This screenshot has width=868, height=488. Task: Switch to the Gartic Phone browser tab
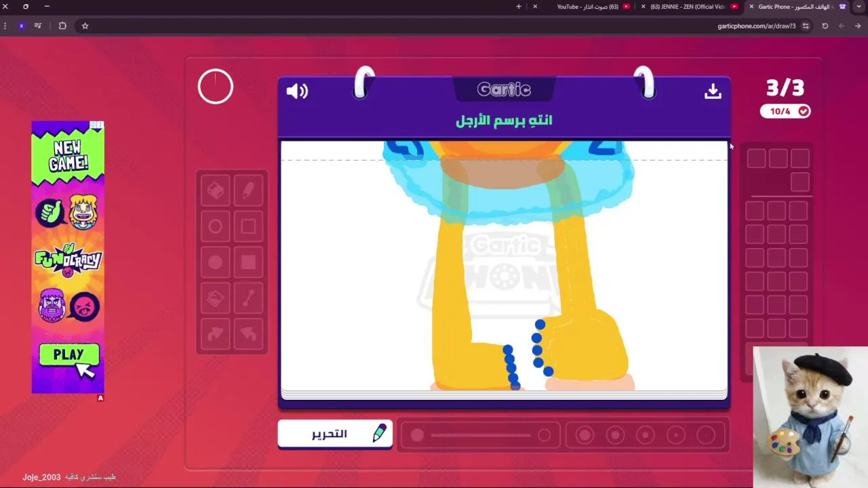(x=797, y=7)
